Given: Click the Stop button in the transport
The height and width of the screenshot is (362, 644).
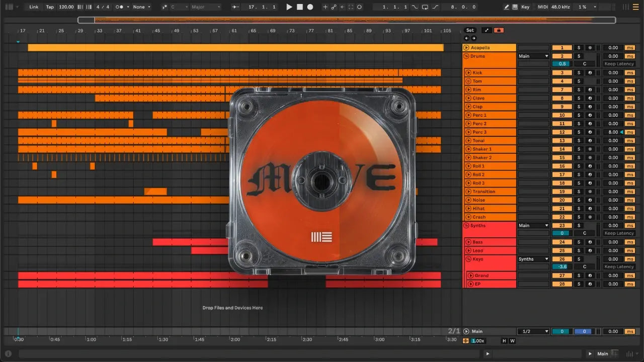Looking at the screenshot, I should coord(299,7).
